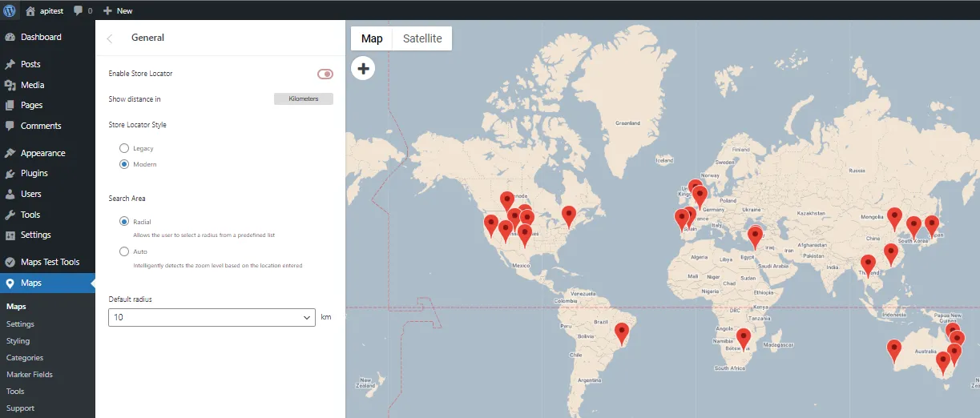Viewport: 980px width, 418px height.
Task: Toggle Enable Store Locator switch
Action: [x=325, y=74]
